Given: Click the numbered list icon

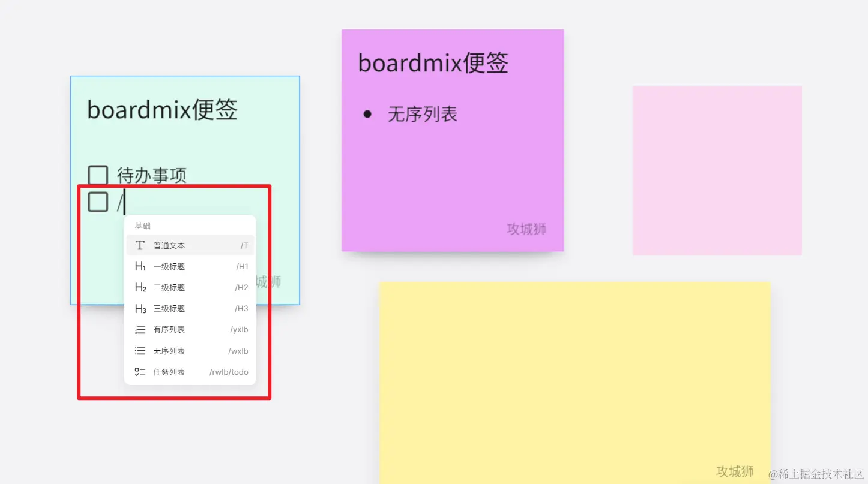Looking at the screenshot, I should [140, 329].
